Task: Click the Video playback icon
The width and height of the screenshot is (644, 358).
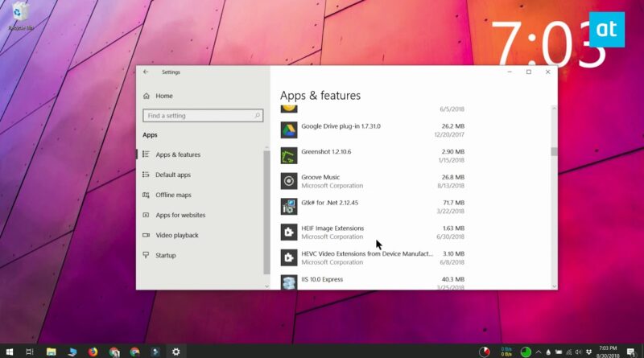Action: [146, 235]
